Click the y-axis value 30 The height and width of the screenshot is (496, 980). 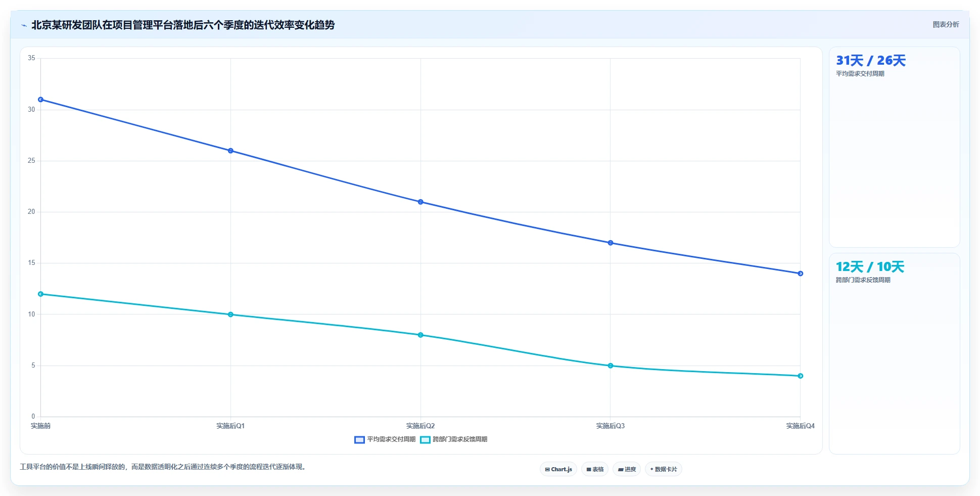[x=31, y=109]
